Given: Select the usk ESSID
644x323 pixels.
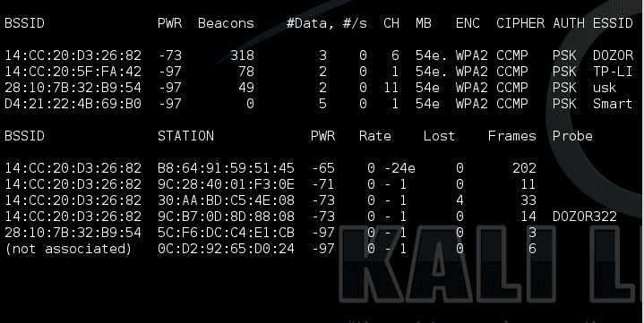Looking at the screenshot, I should click(605, 88).
